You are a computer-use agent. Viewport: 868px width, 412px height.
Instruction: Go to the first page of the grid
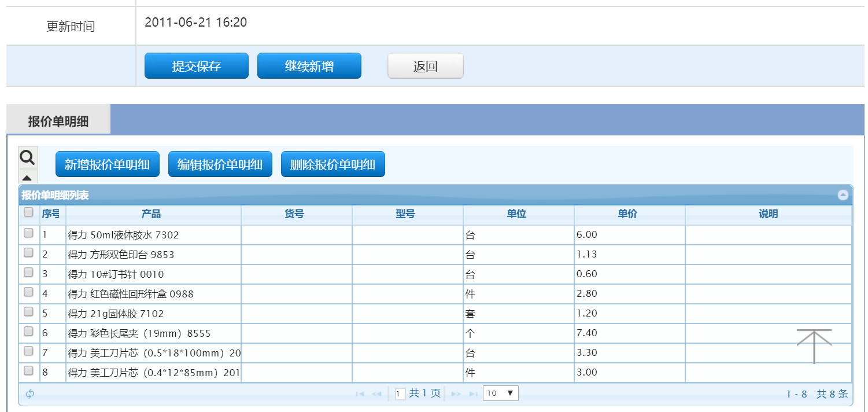pos(360,393)
